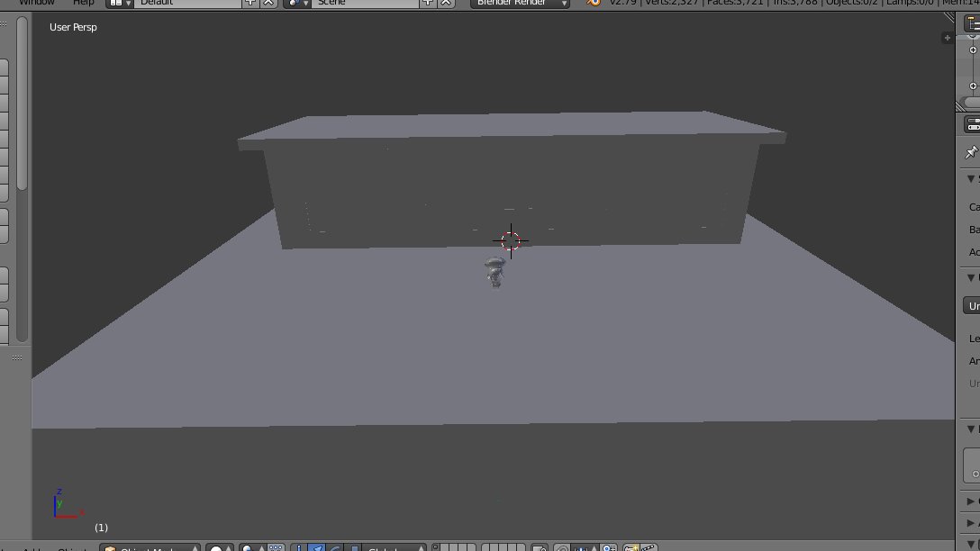The height and width of the screenshot is (551, 980).
Task: Click the Scene name field
Action: click(365, 3)
